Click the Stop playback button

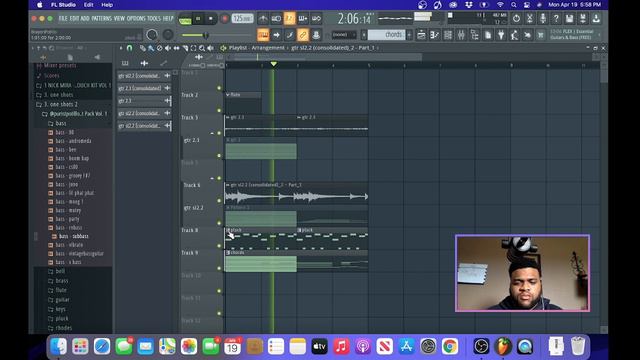click(211, 18)
